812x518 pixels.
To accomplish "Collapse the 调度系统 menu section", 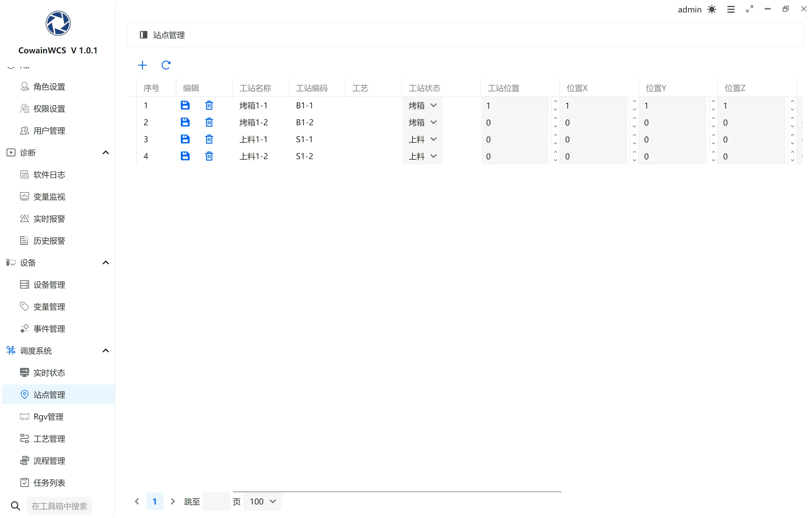I will (106, 350).
